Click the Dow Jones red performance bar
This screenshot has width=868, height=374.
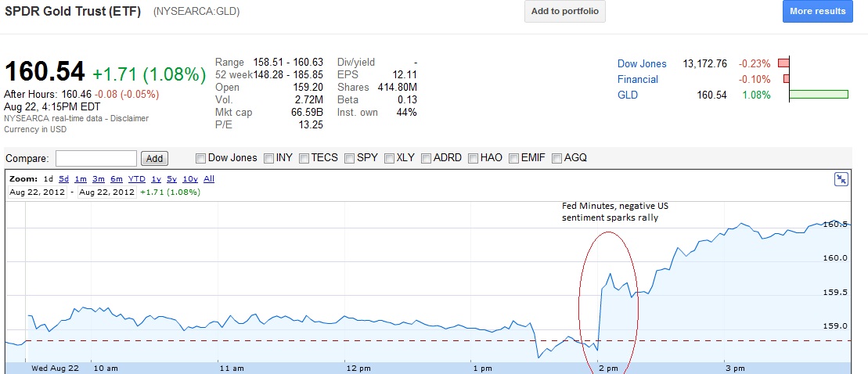(783, 63)
